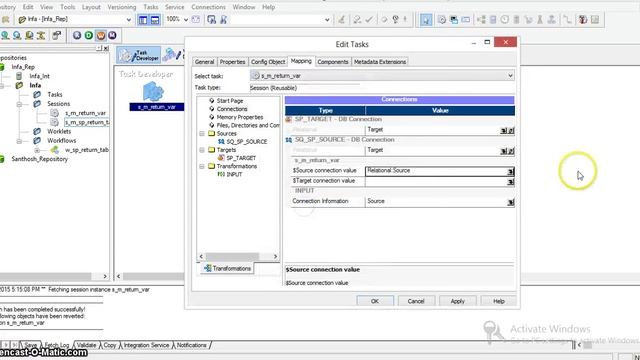Image resolution: width=640 pixels, height=360 pixels.
Task: Select Infa_Int integration service node
Action: pyautogui.click(x=39, y=76)
